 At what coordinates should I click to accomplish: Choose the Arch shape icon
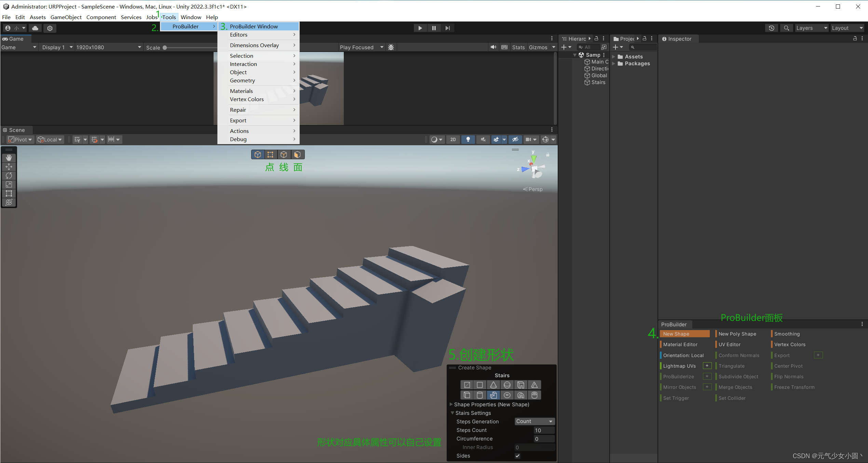[520, 395]
